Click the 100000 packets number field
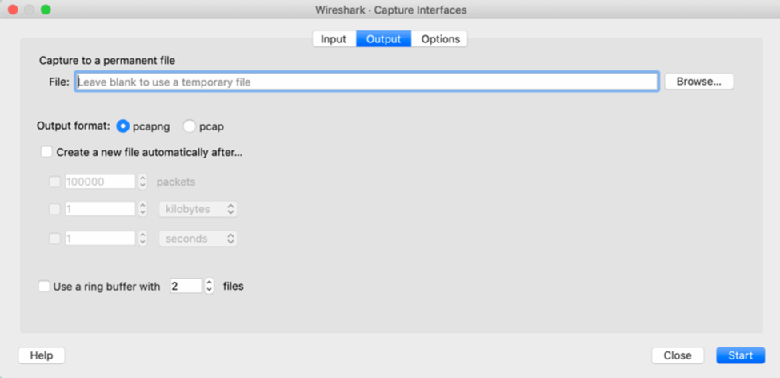This screenshot has height=378, width=780. tap(100, 182)
